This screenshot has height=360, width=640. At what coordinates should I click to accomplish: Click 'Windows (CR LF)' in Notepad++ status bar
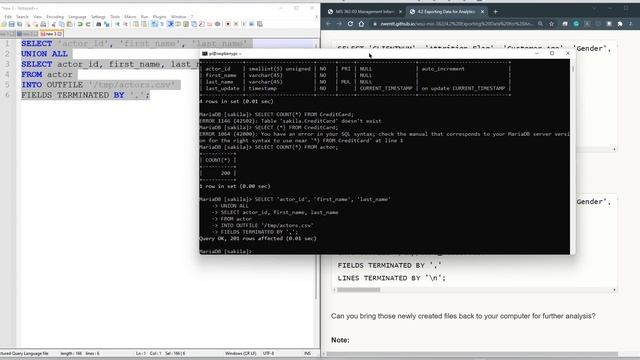tap(240, 353)
